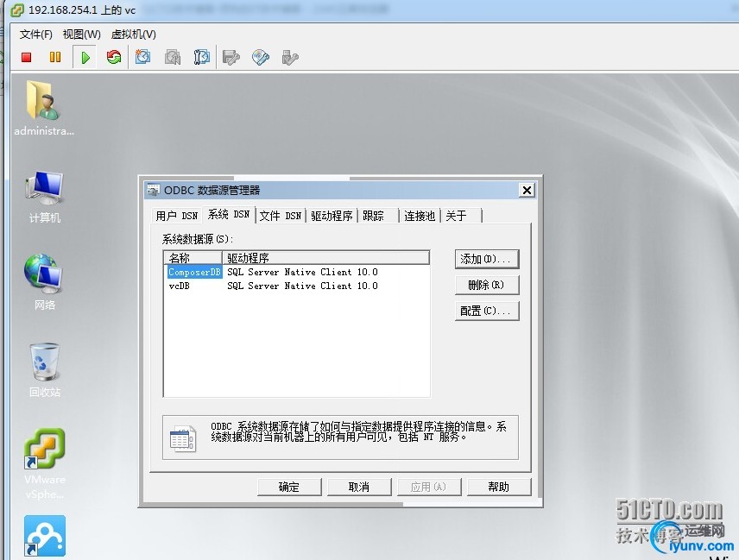Click the 名称 column header
Image resolution: width=739 pixels, height=560 pixels.
[193, 258]
